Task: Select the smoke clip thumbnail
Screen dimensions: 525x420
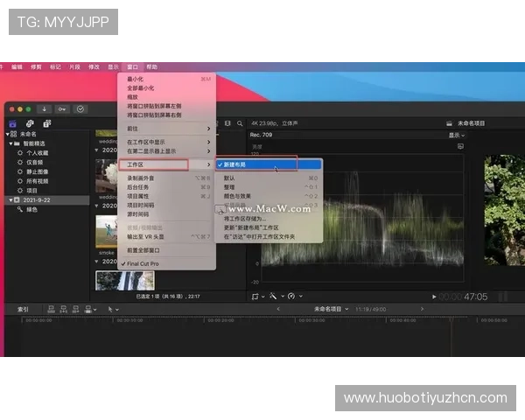Action: click(107, 231)
